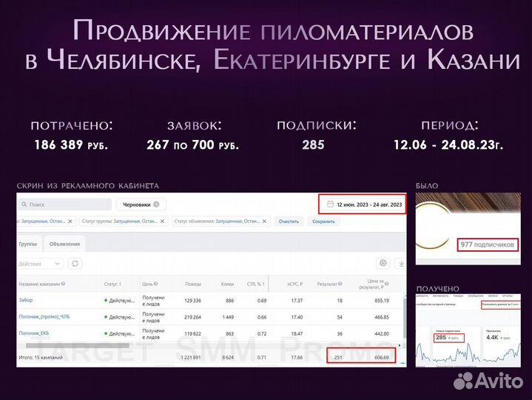532x400 pixels.
Task: Sort by Клики column header
Action: pyautogui.click(x=227, y=284)
